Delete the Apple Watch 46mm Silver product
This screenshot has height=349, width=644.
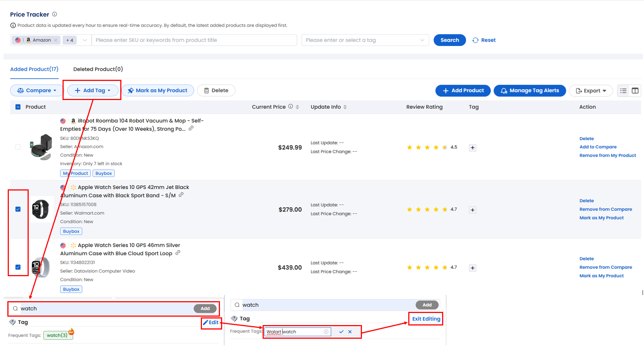[587, 259]
